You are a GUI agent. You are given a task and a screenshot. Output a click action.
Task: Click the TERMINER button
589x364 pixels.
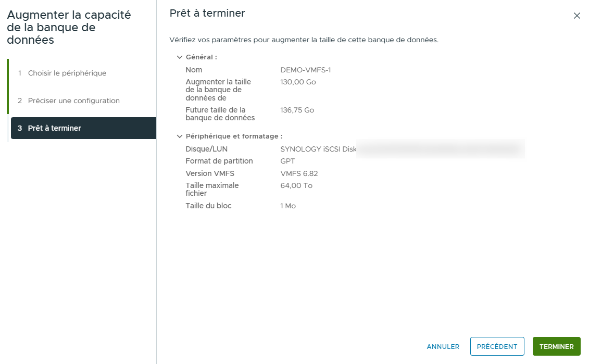click(x=556, y=346)
